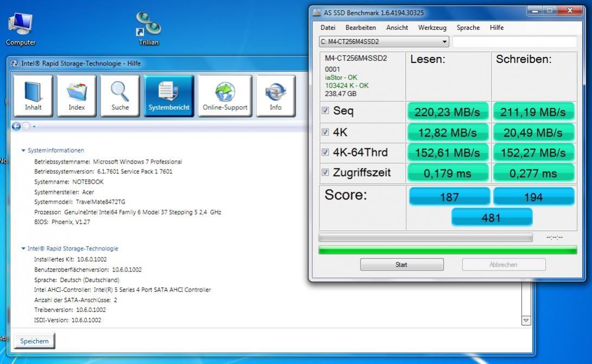592x364 pixels.
Task: Select the Systembericht toolbar button
Action: [169, 96]
